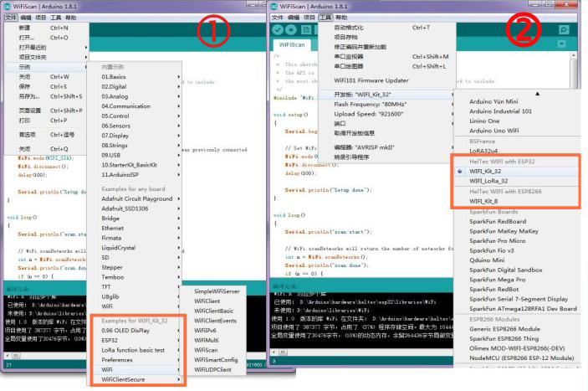Switch to the WiFiScan tab in right window
This screenshot has height=391, width=588.
click(x=292, y=44)
